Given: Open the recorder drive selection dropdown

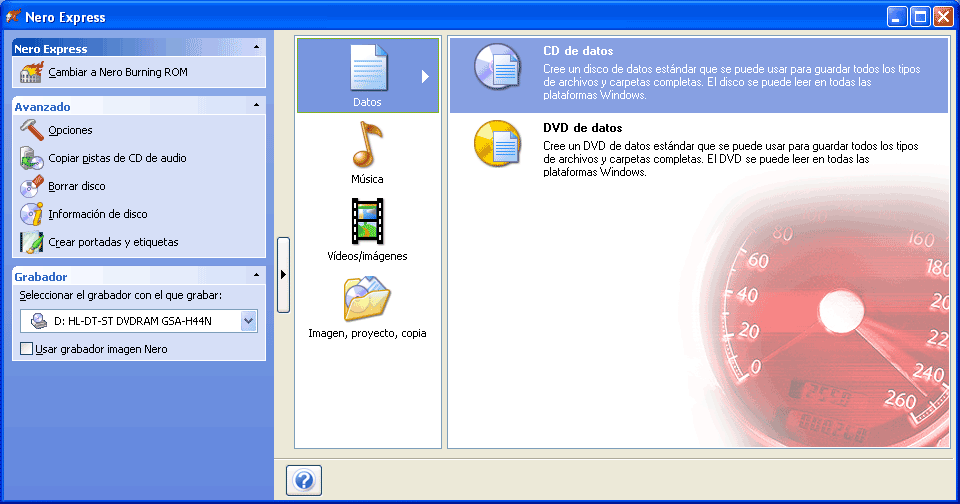Looking at the screenshot, I should [249, 321].
